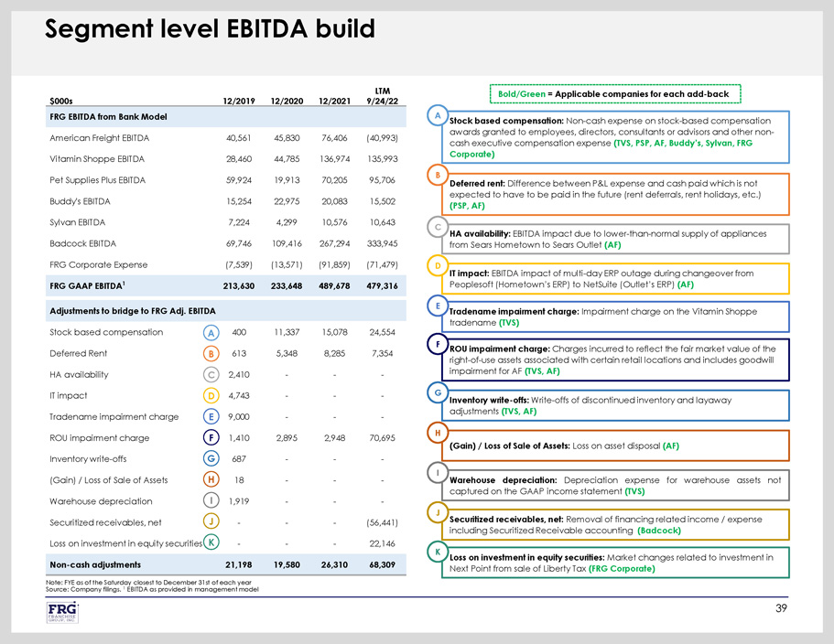
Task: Click the F badge beside ROU impairment charge row
Action: click(x=211, y=437)
